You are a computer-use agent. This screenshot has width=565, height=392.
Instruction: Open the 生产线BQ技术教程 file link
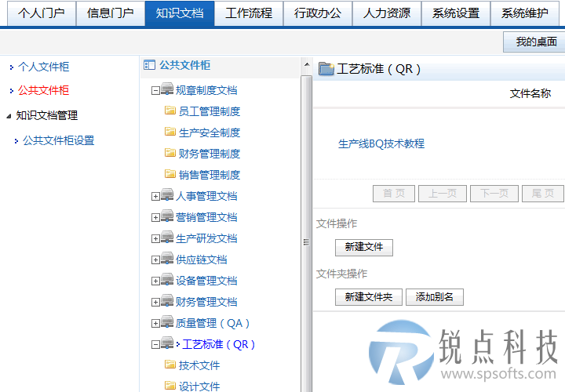tap(381, 143)
